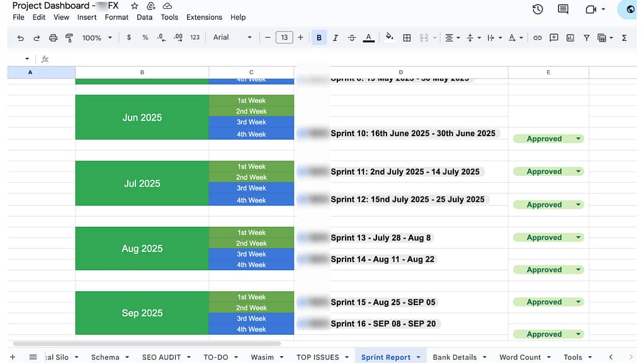644x363 pixels.
Task: Open the 100% zoom dropdown
Action: click(x=96, y=37)
